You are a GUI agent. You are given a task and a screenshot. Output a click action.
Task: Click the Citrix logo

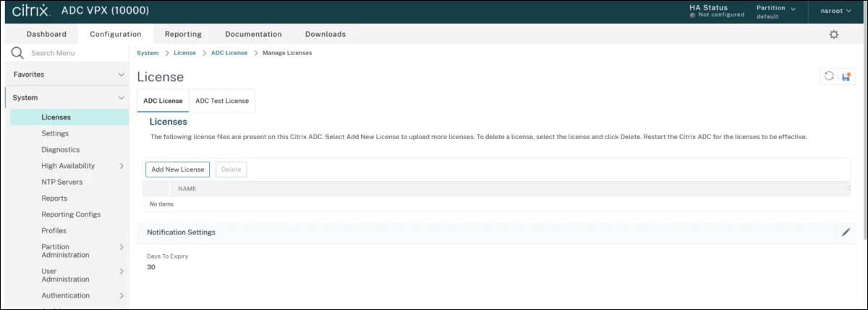[x=31, y=11]
